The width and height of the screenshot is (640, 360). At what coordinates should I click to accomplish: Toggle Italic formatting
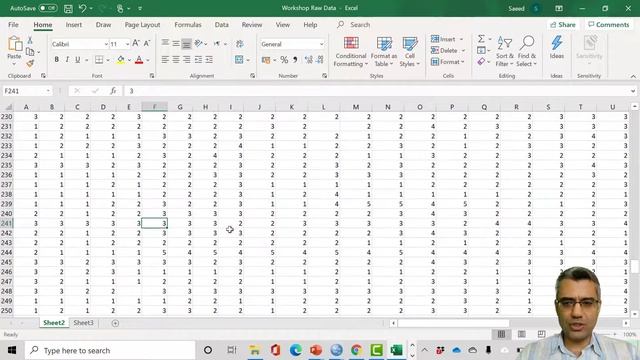(x=67, y=60)
